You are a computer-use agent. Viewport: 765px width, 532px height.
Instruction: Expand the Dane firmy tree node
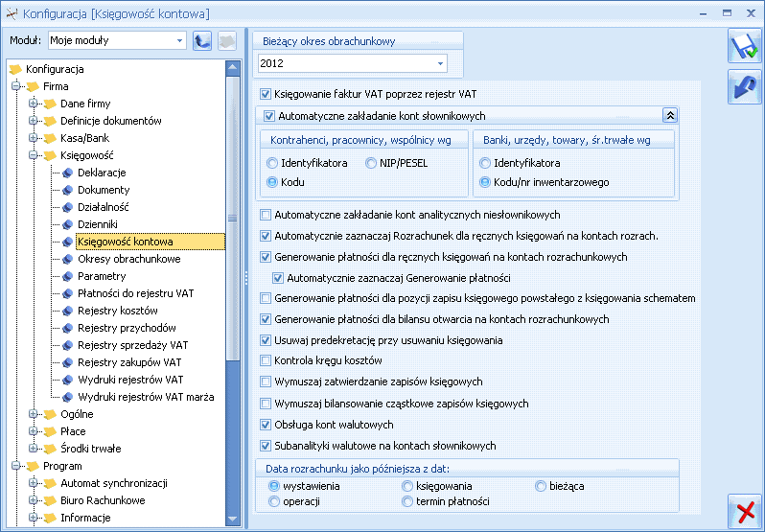[33, 104]
